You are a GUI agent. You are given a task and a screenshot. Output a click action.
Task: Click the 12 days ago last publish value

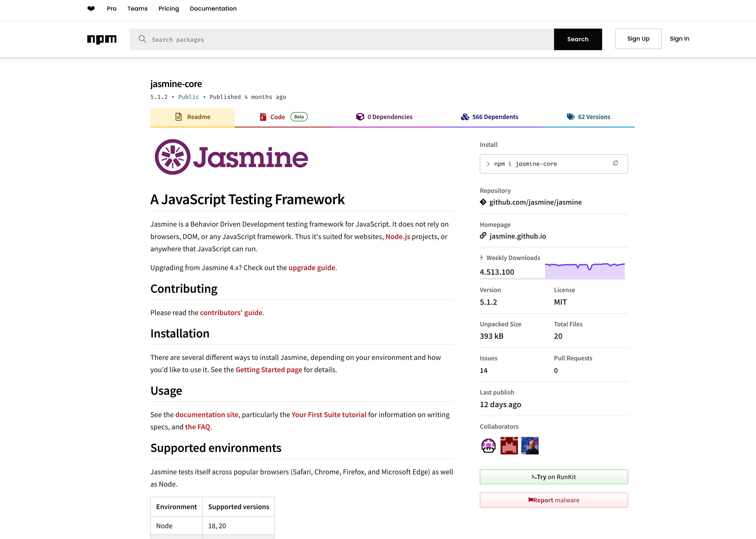pos(501,405)
